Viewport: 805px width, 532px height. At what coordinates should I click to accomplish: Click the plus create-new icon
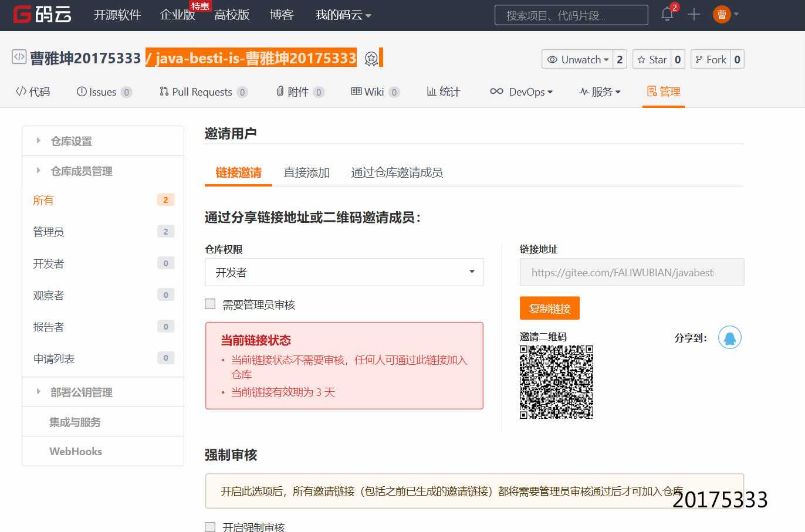694,14
